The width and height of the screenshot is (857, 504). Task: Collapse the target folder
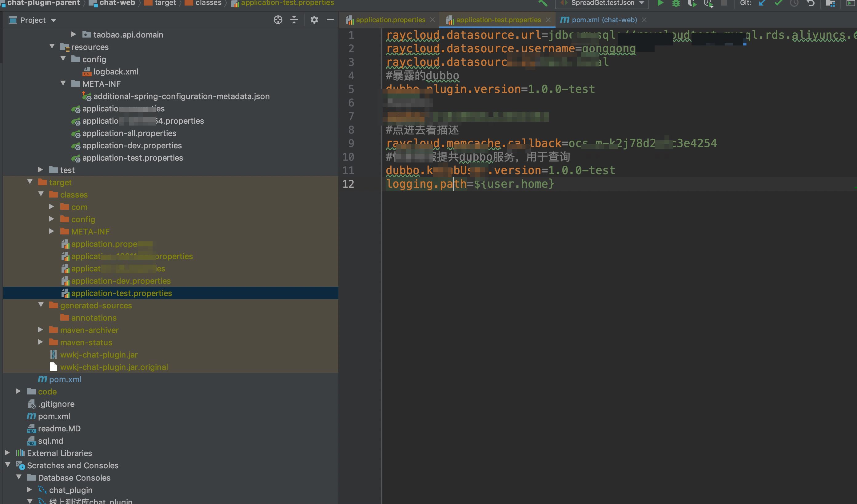(30, 182)
